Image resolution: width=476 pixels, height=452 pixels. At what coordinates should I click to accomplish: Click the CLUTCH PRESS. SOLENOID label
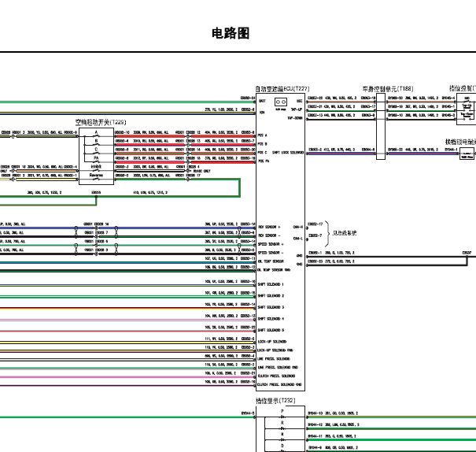276,376
